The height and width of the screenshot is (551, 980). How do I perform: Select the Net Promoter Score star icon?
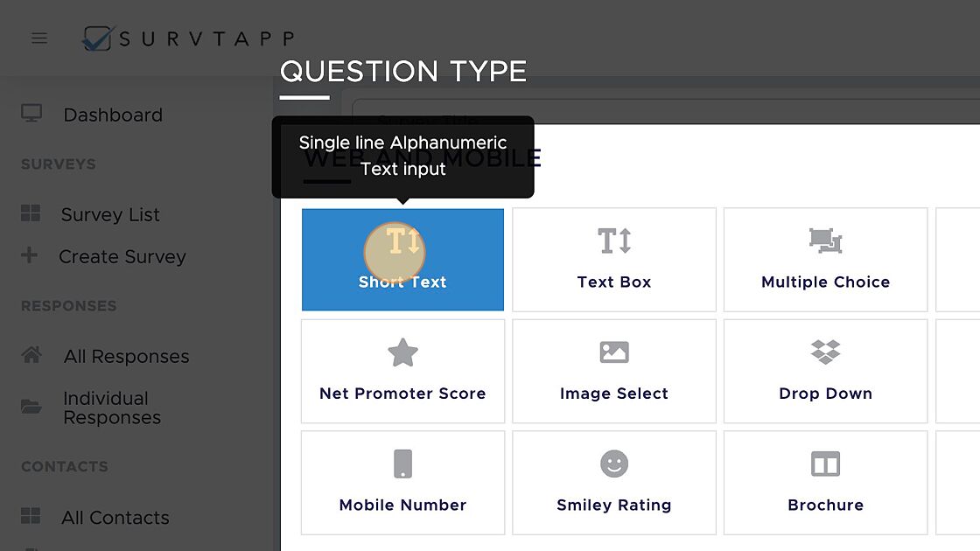[x=402, y=352]
